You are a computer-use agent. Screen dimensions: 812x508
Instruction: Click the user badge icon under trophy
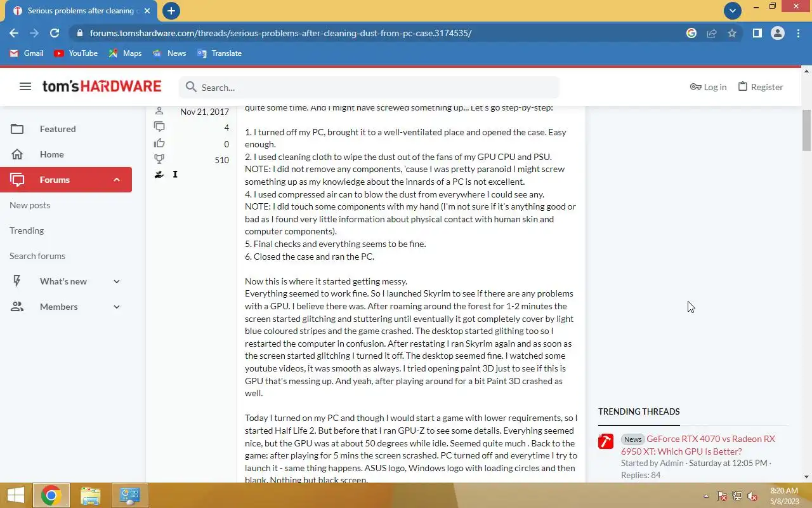(159, 175)
